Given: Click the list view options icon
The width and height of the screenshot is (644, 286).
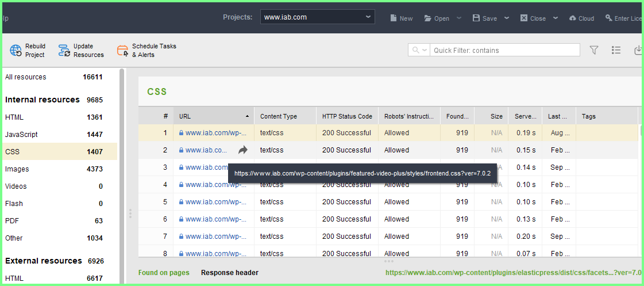Looking at the screenshot, I should tap(616, 50).
